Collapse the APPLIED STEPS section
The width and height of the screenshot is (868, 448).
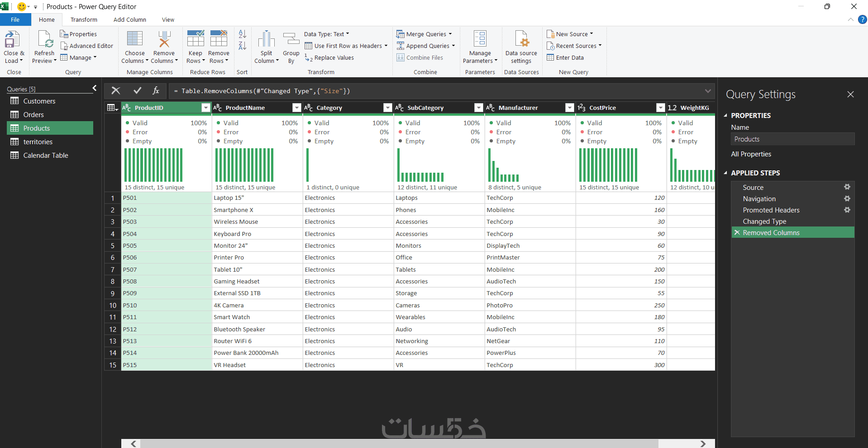[x=725, y=173]
